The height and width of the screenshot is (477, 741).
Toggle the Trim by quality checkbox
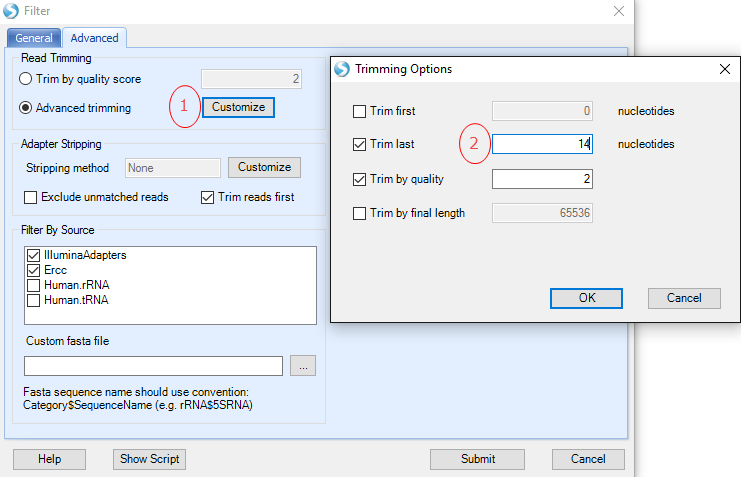pos(360,180)
